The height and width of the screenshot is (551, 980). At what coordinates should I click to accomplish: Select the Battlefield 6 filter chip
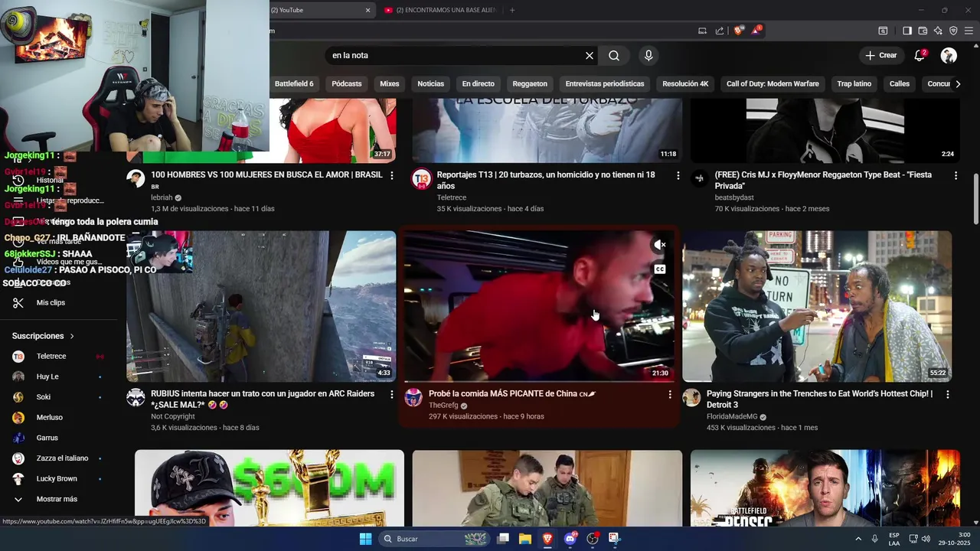[294, 84]
